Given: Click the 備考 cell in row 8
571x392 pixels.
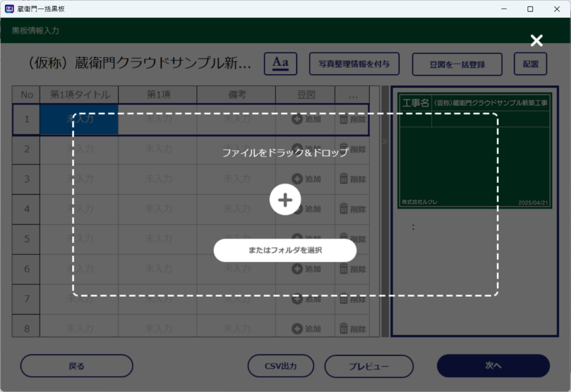Looking at the screenshot, I should point(236,326).
